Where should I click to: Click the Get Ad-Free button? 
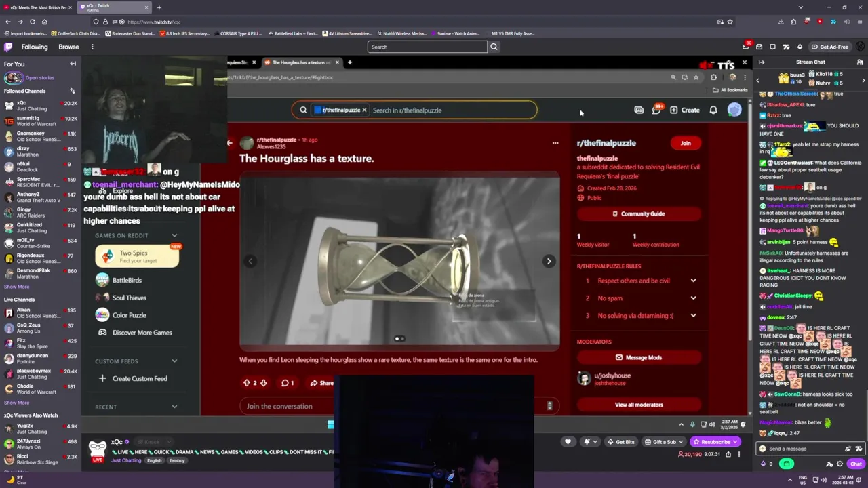[x=830, y=47]
